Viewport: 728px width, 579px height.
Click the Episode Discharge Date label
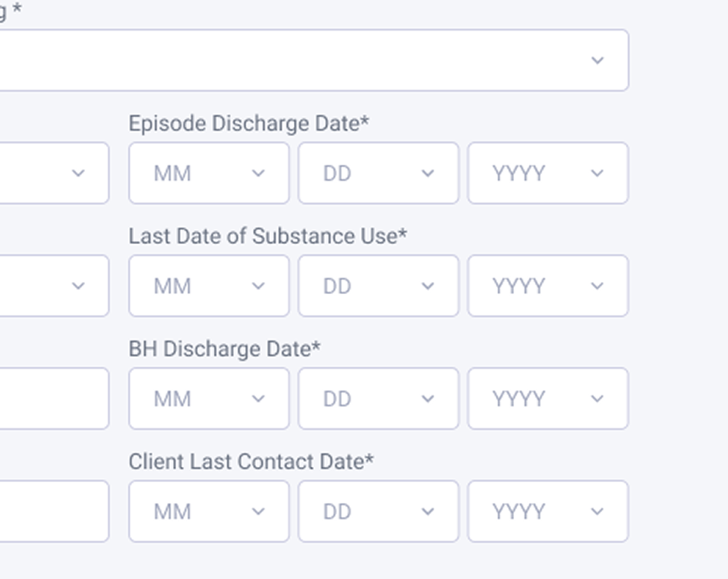(x=248, y=123)
